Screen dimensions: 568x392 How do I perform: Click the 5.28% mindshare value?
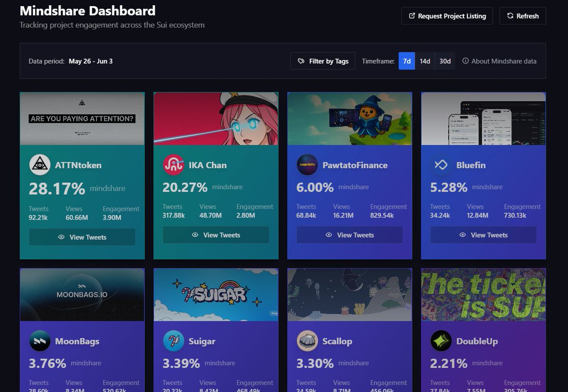pos(449,187)
